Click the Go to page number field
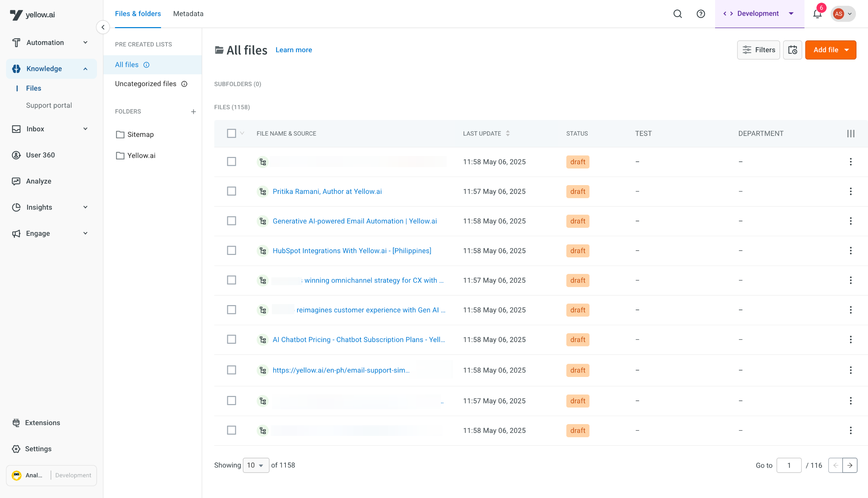 click(x=789, y=465)
